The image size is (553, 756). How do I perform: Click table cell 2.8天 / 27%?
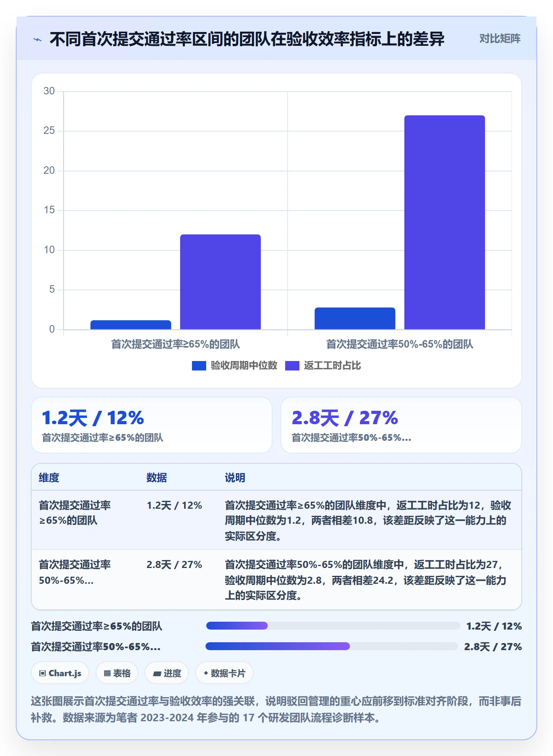[174, 565]
